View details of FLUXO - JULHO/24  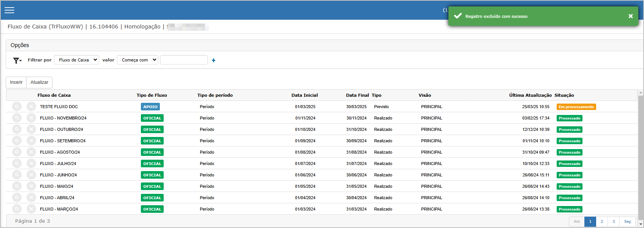coord(17,164)
